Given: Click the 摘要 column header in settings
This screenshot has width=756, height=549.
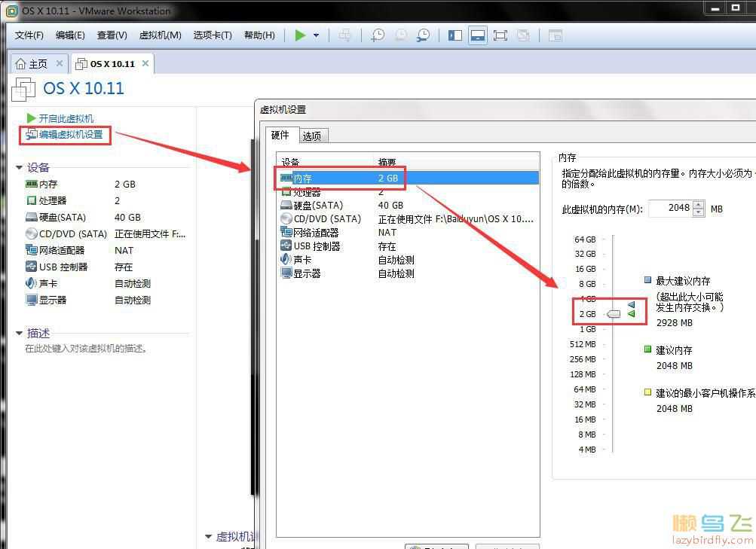Looking at the screenshot, I should click(457, 162).
